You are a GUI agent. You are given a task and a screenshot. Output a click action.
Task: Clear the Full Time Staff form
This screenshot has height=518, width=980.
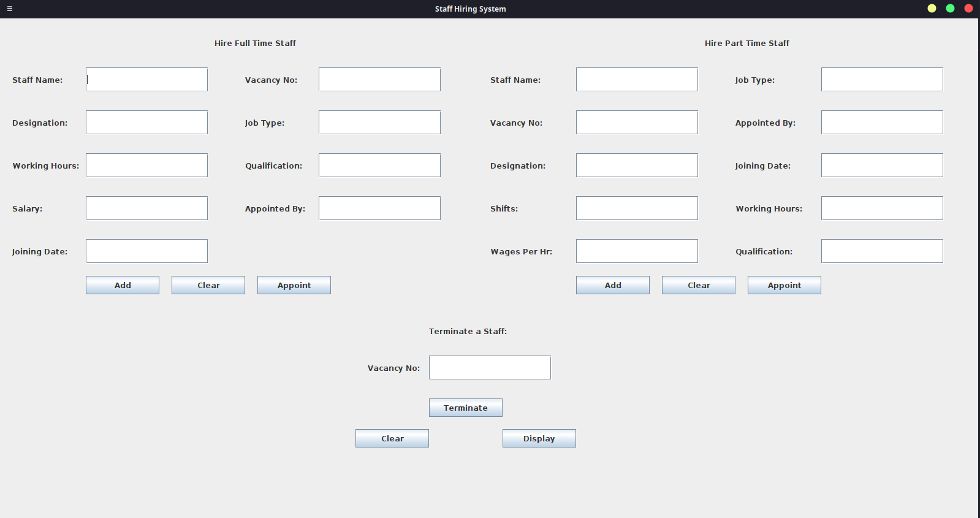[x=208, y=285]
